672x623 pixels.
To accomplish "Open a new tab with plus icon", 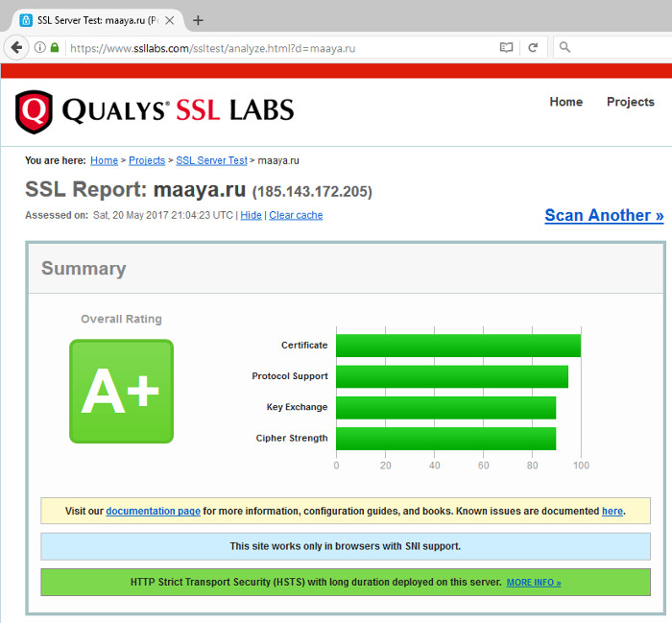I will click(x=198, y=20).
